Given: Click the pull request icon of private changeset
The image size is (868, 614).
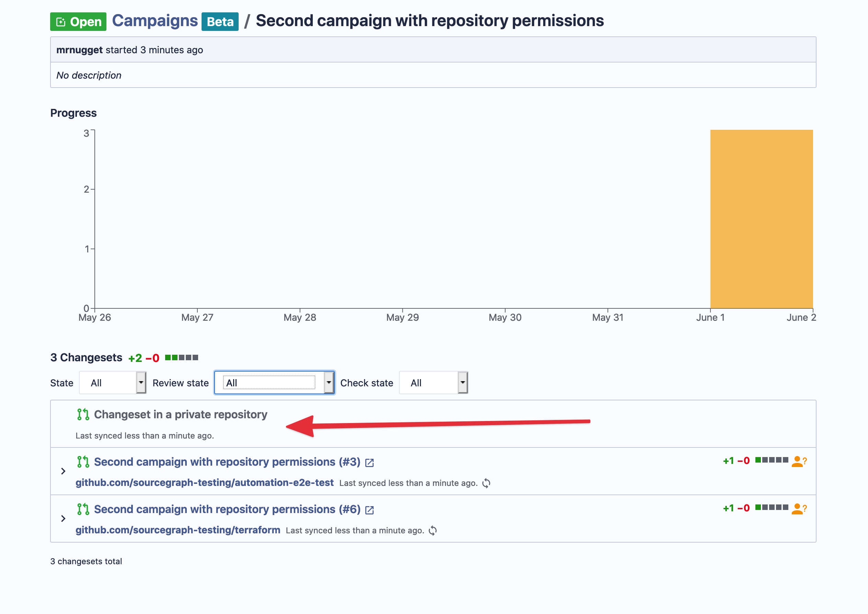Looking at the screenshot, I should click(83, 414).
